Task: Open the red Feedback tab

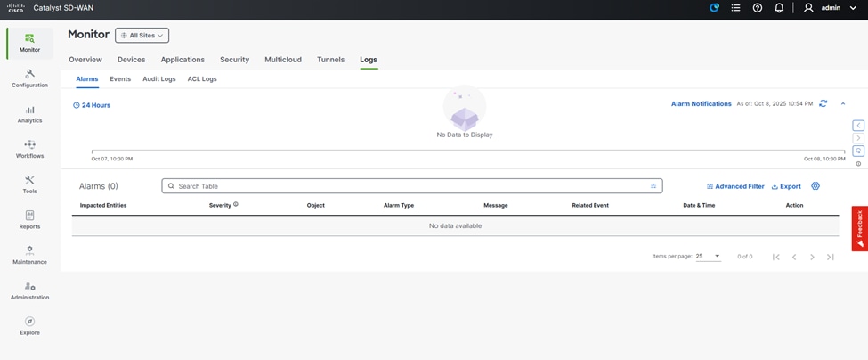Action: 860,229
